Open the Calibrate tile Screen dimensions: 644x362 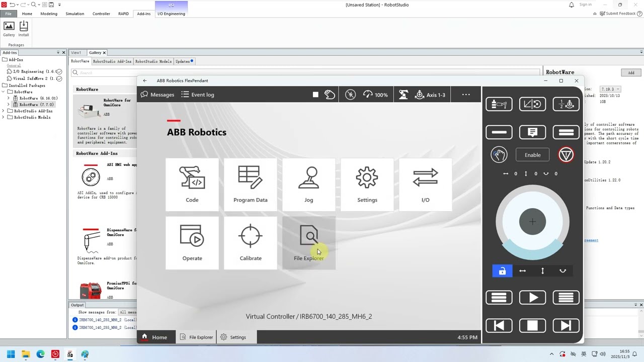click(251, 243)
